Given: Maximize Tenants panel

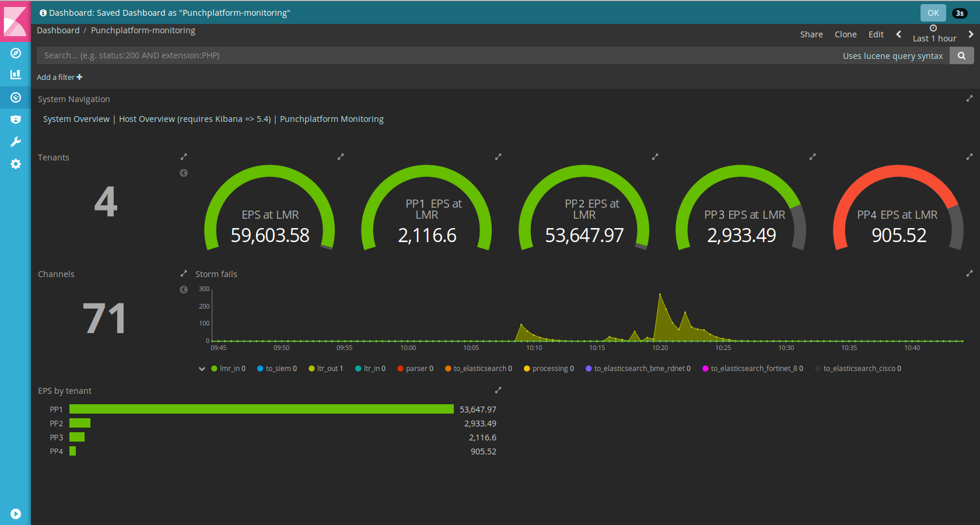Looking at the screenshot, I should point(184,157).
